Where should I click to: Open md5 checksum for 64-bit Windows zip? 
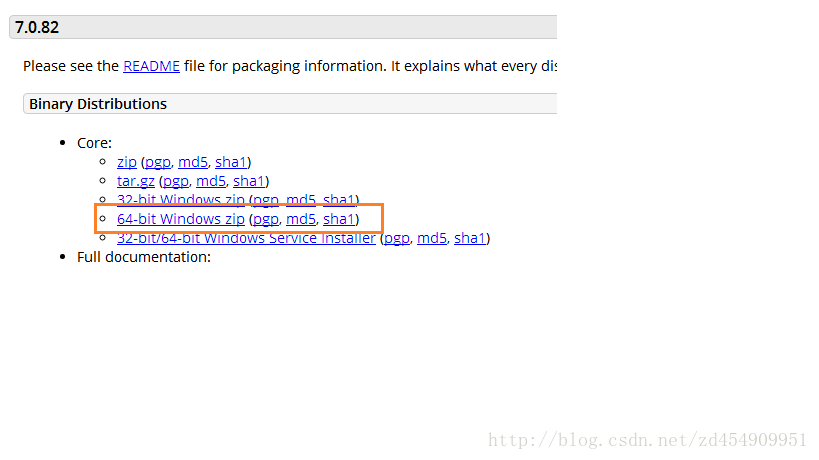point(301,219)
